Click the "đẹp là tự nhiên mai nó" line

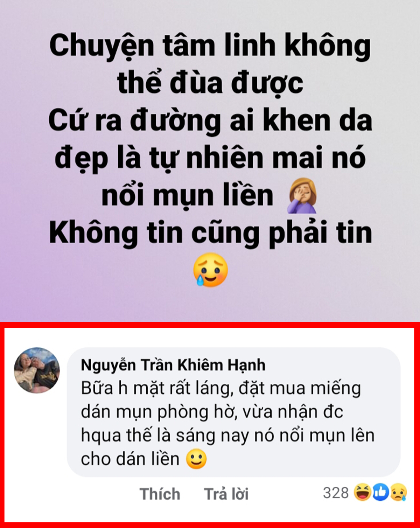click(x=210, y=158)
